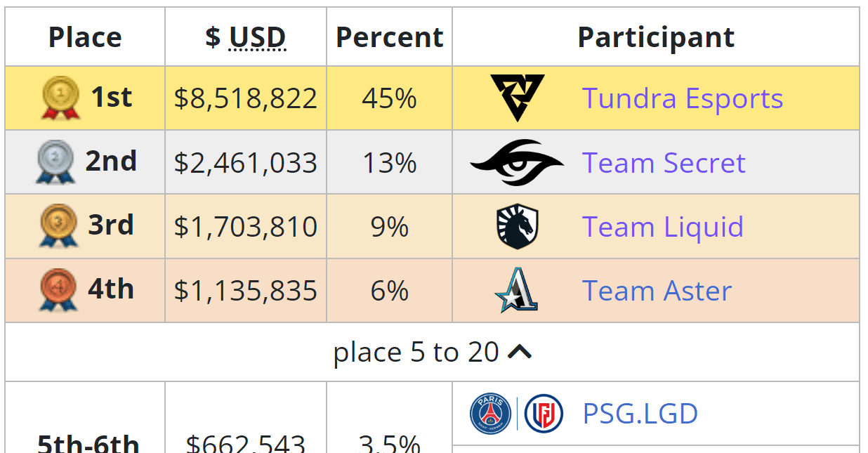Click the PSG club crest logo
Image resolution: width=868 pixels, height=453 pixels.
491,414
